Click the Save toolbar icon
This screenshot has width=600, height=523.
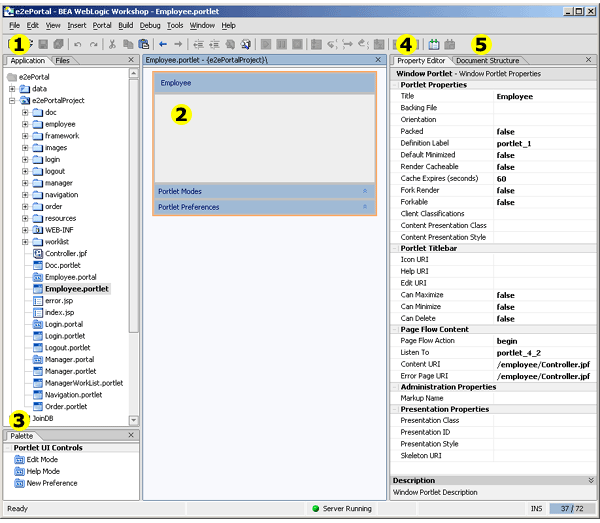pos(43,44)
